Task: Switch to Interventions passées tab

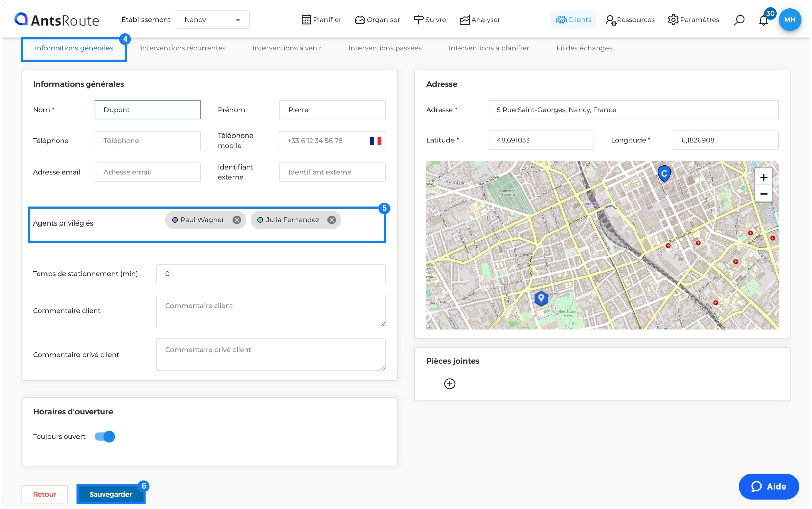Action: (385, 48)
